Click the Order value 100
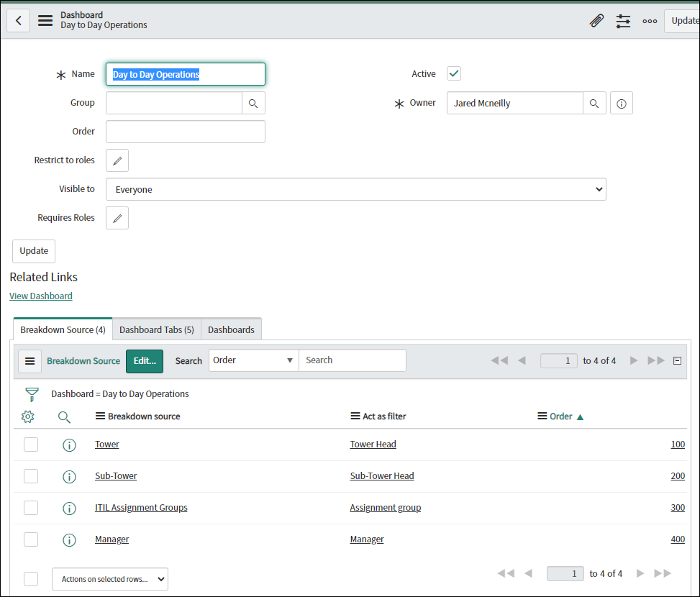The width and height of the screenshot is (700, 597). click(678, 445)
